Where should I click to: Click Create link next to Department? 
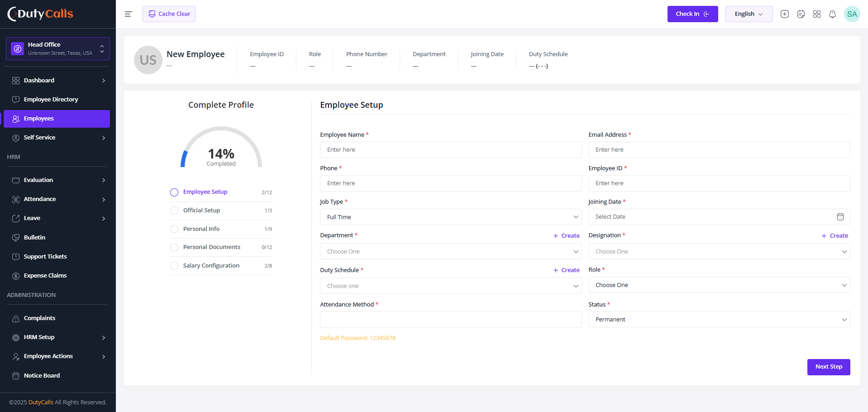566,235
